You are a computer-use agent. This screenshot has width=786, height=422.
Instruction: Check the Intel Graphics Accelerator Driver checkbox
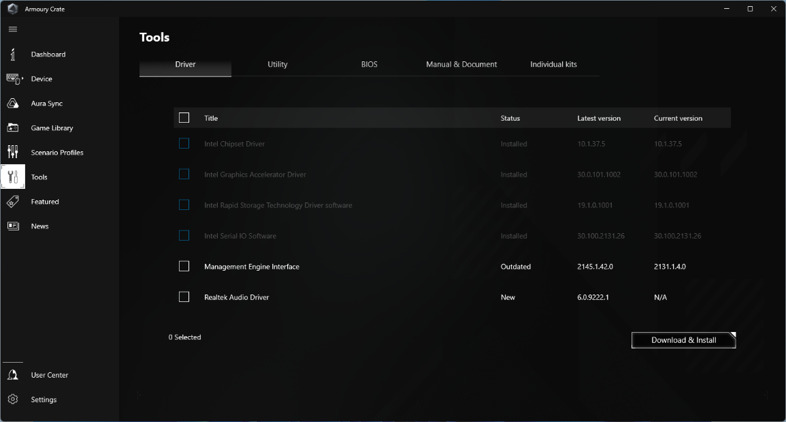[184, 174]
